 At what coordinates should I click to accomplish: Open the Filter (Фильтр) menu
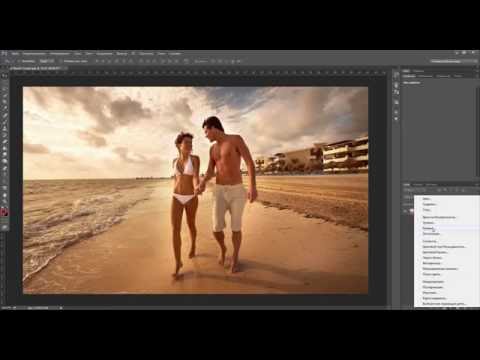(x=122, y=53)
